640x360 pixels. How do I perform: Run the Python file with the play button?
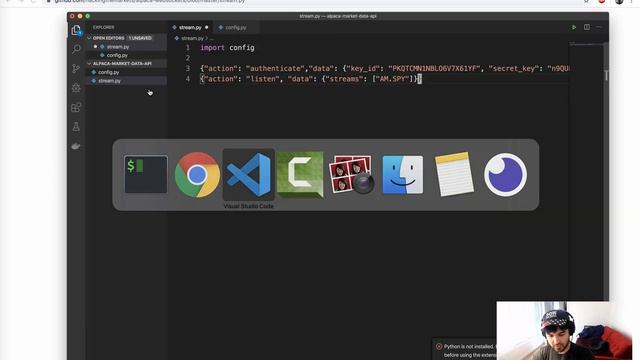pos(573,27)
